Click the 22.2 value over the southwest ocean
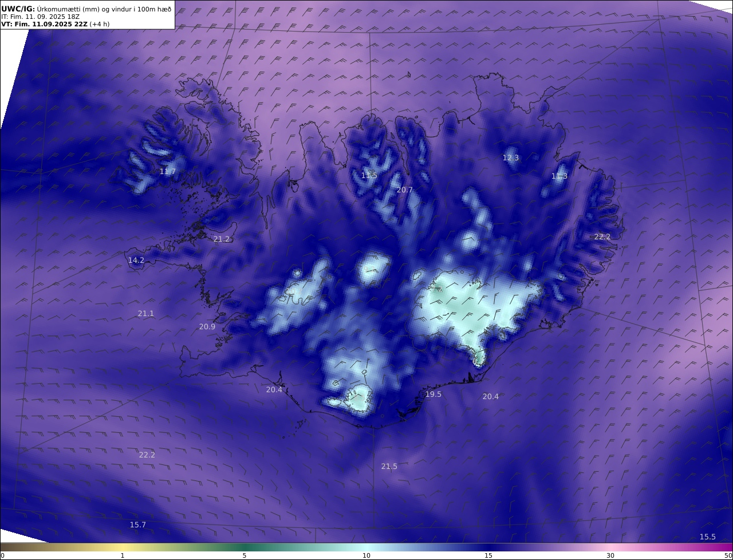733x560 pixels. pos(147,455)
